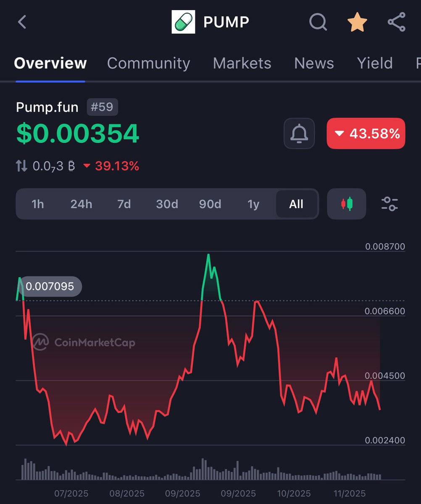
Task: Tap the back arrow icon
Action: (x=22, y=22)
